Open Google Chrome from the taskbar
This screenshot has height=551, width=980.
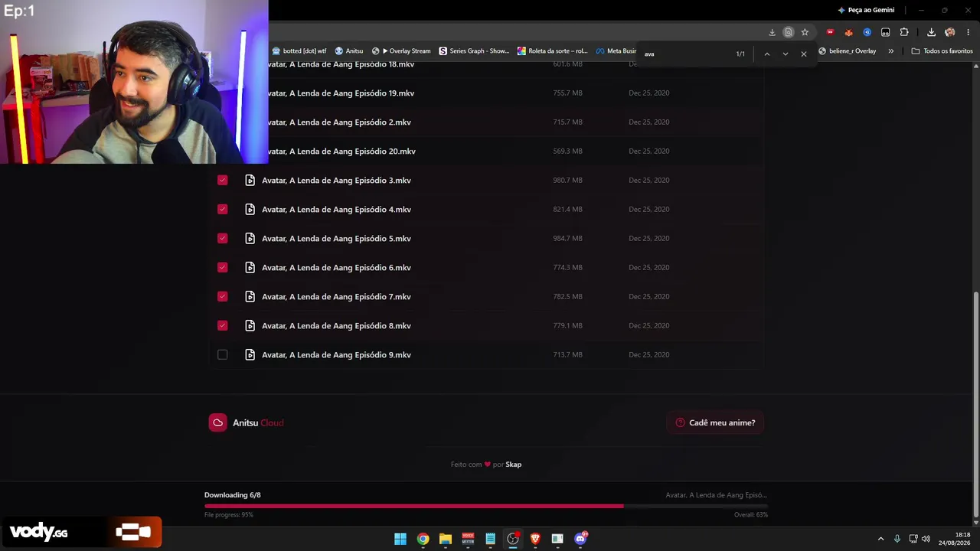tap(423, 539)
